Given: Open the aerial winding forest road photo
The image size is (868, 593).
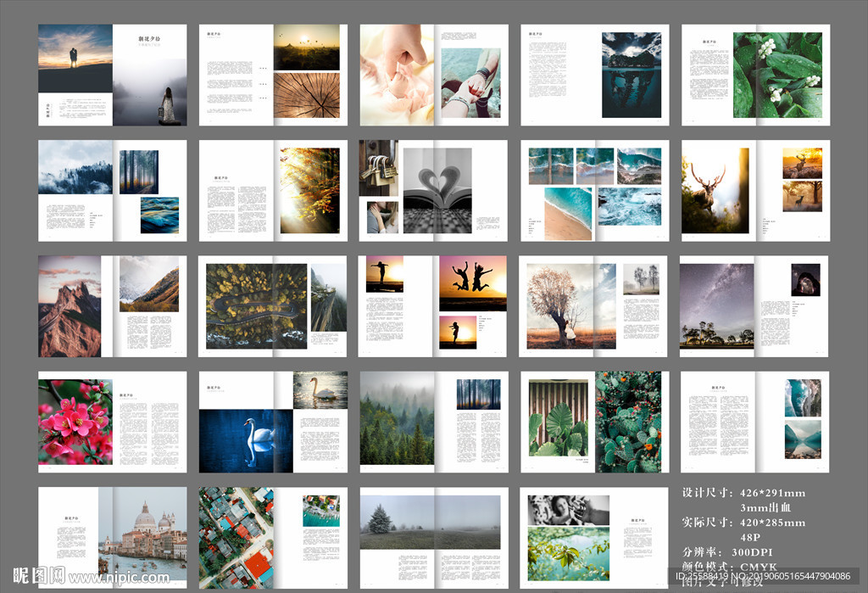Looking at the screenshot, I should (x=256, y=306).
